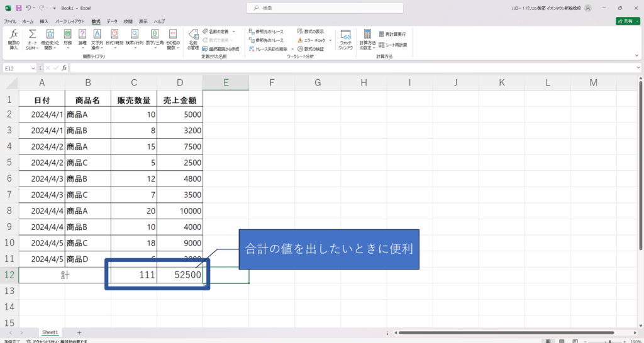Adjust the zoom slider in status bar
Screen dimensions: 644x343
[x=609, y=341]
